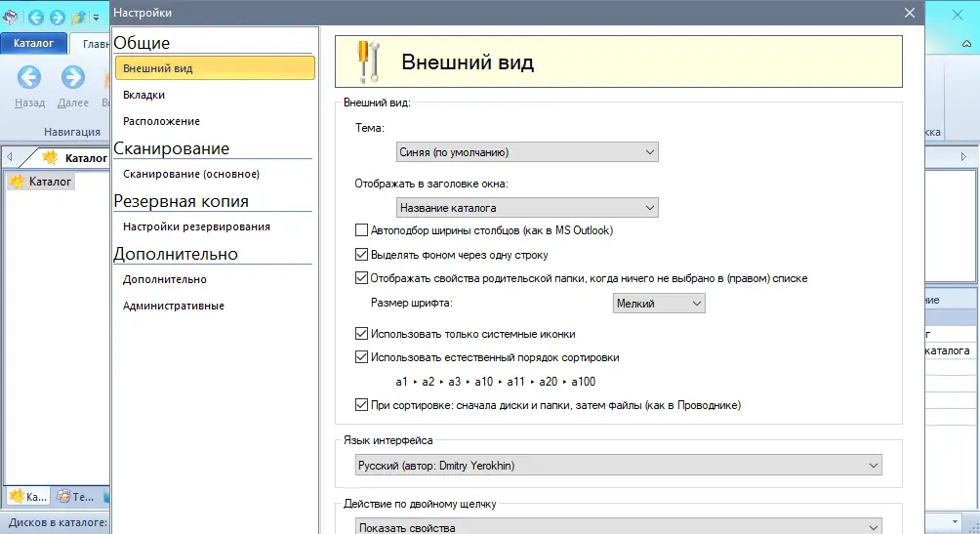Toggle Выделять фоном через одну строку checkbox
The width and height of the screenshot is (980, 534).
(x=361, y=255)
